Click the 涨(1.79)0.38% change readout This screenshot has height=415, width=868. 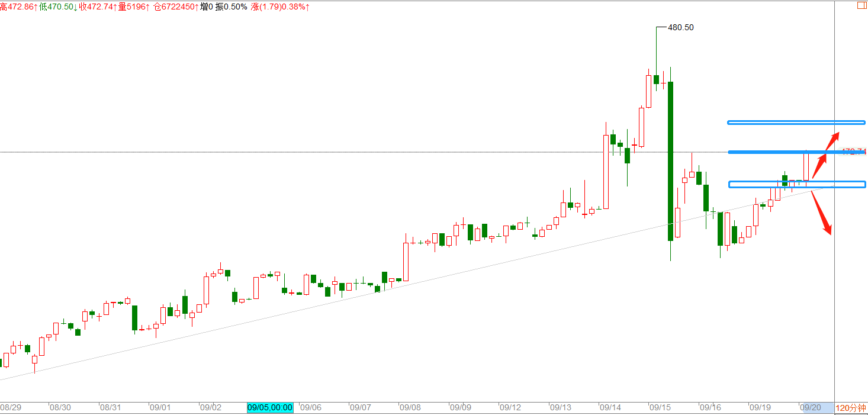coord(280,7)
